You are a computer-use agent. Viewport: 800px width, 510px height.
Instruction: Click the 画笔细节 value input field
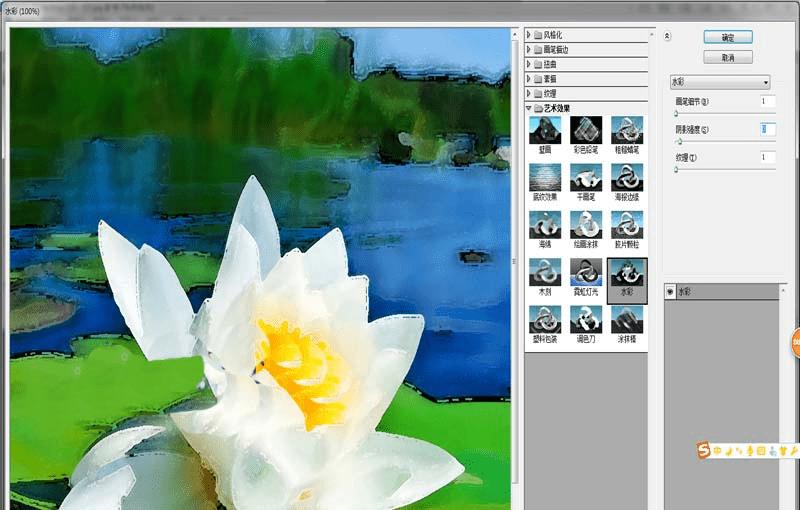click(767, 101)
